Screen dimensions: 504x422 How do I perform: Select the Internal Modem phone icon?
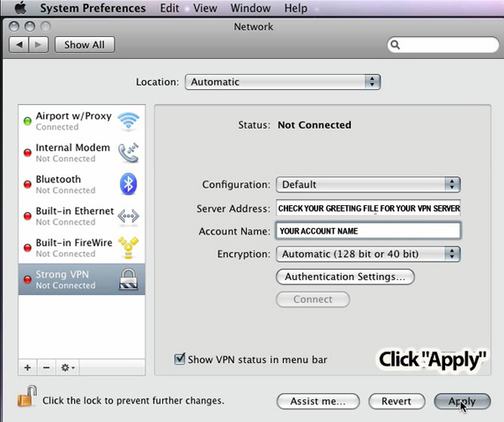point(129,152)
